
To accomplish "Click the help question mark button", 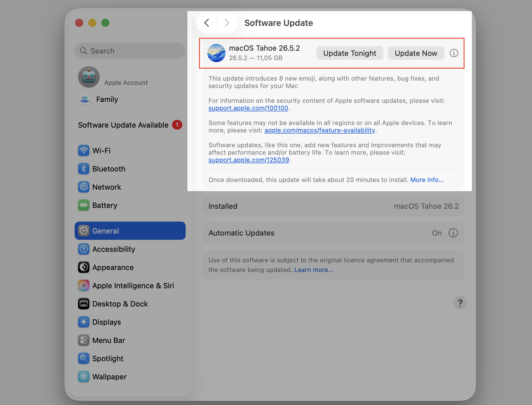I will 460,303.
